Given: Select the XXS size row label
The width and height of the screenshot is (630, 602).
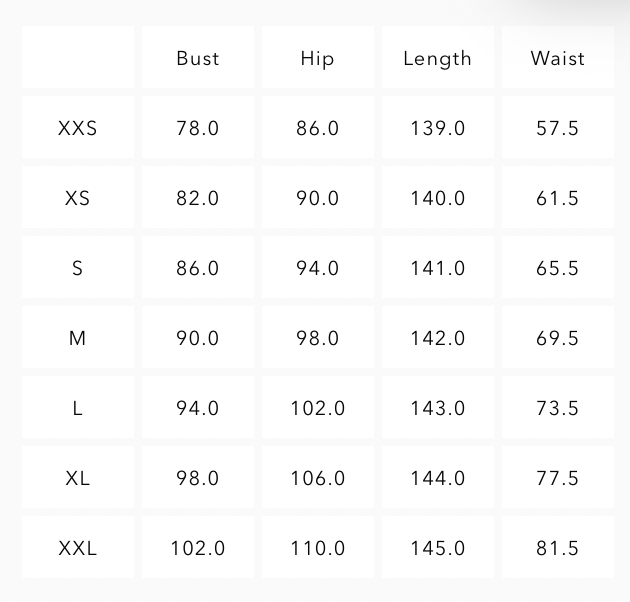Looking at the screenshot, I should tap(77, 128).
